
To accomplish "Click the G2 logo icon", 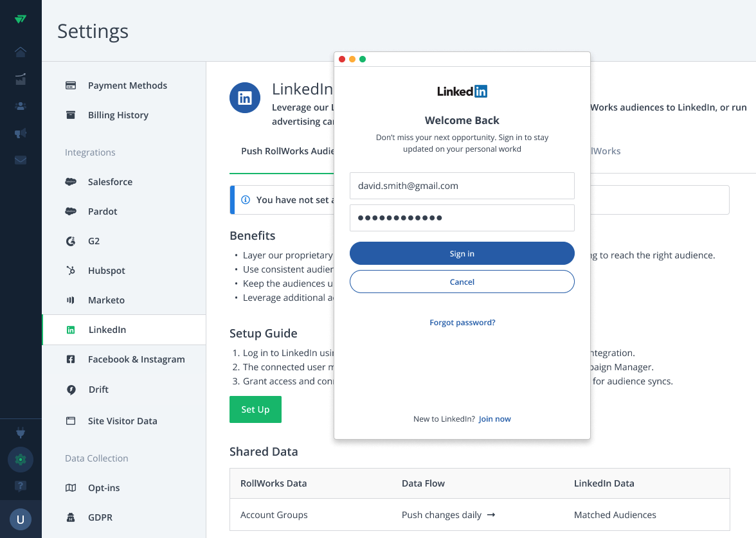I will click(71, 241).
